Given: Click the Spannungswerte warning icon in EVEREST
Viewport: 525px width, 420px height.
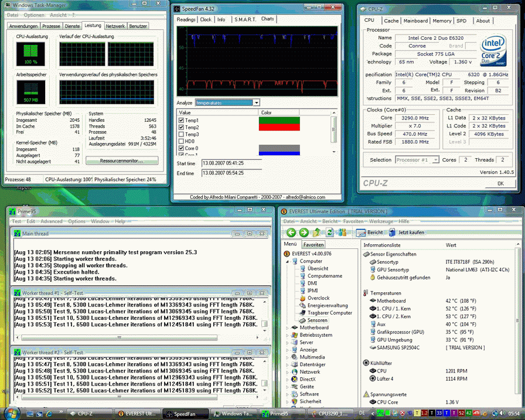Looking at the screenshot, I should coord(366,394).
